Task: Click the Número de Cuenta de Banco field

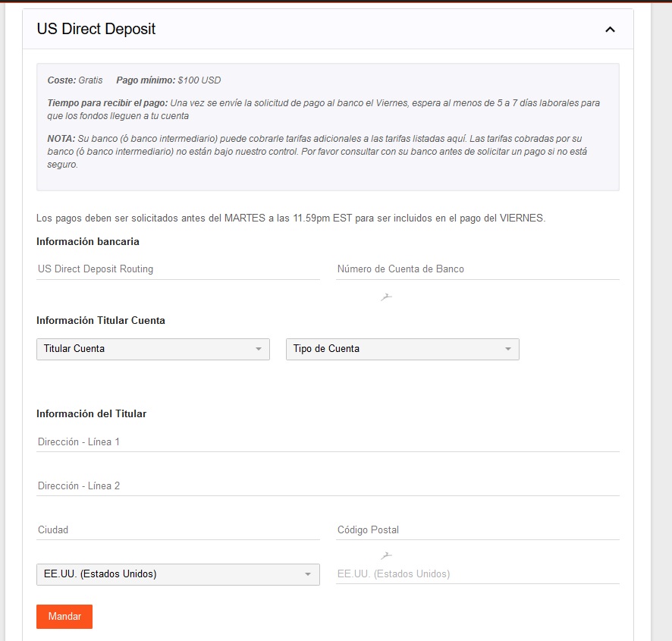Action: tap(477, 269)
